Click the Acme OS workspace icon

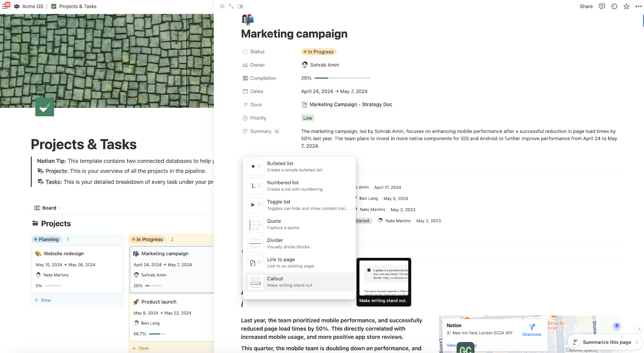(x=17, y=6)
